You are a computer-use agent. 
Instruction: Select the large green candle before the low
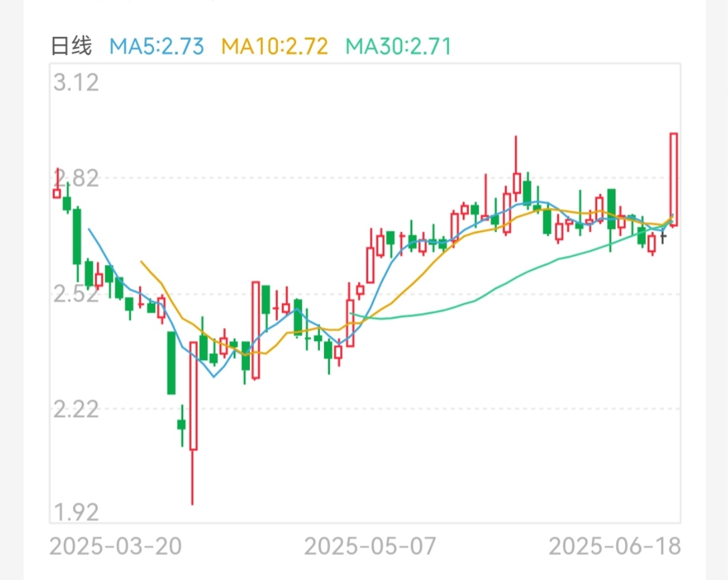pyautogui.click(x=171, y=363)
